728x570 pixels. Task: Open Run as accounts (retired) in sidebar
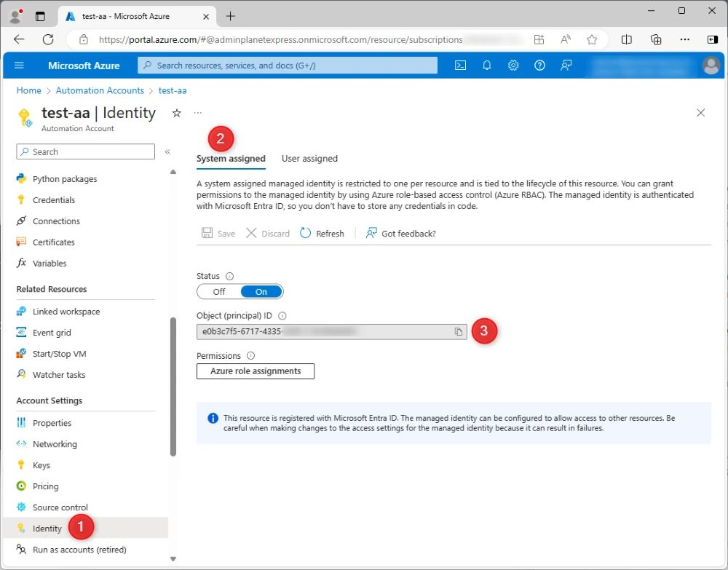click(x=79, y=550)
